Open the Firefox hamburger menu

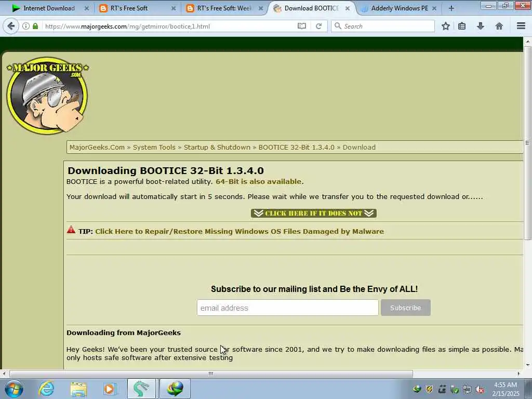(521, 26)
